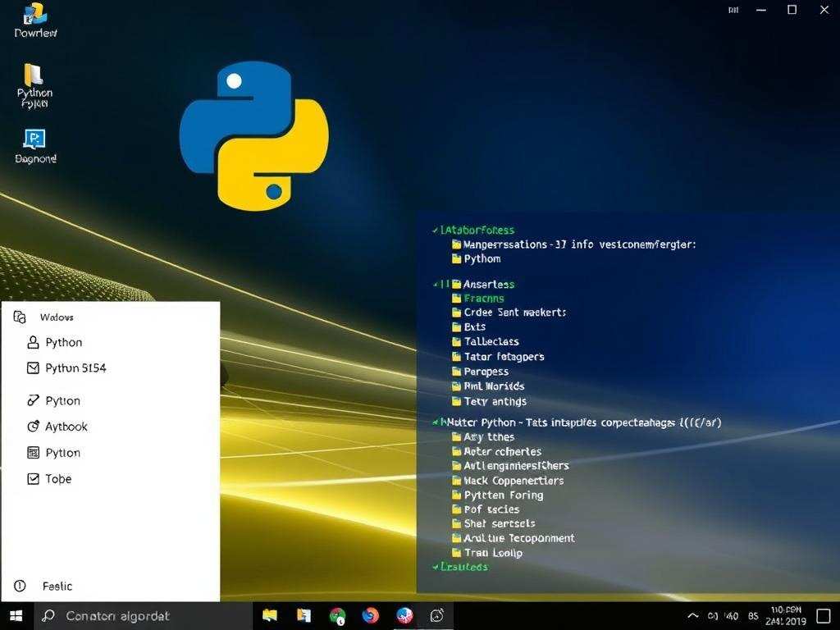Open the Dowrlew desktop icon
Viewport: 840px width, 630px height.
coord(35,21)
